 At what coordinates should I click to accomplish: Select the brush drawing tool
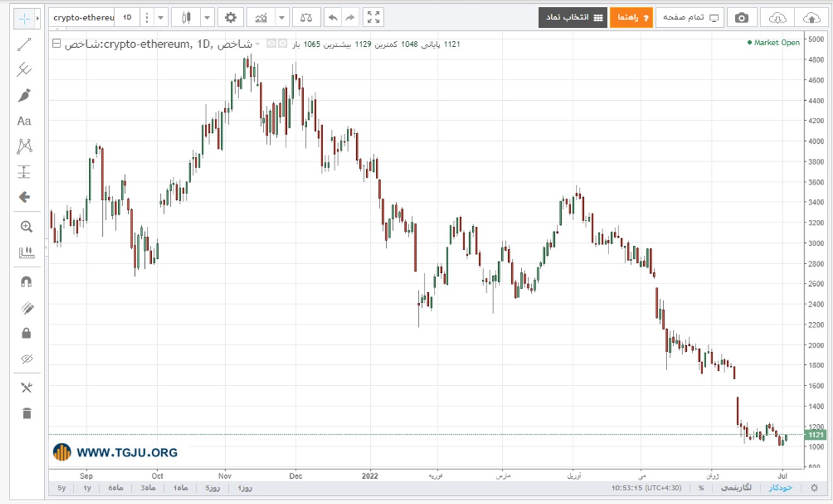(25, 95)
